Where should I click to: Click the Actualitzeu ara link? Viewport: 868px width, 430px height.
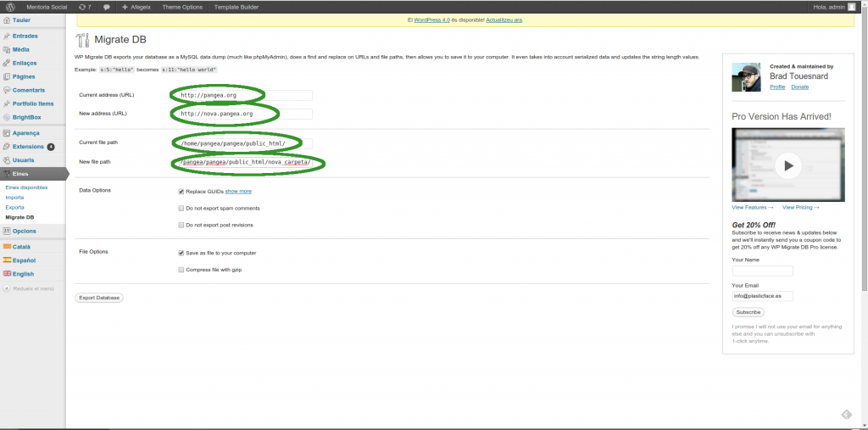point(504,20)
